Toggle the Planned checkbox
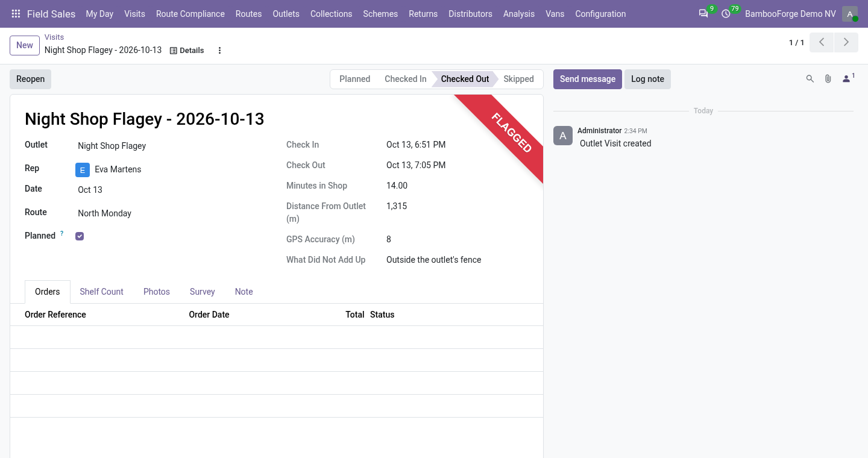The width and height of the screenshot is (868, 458). [x=80, y=236]
